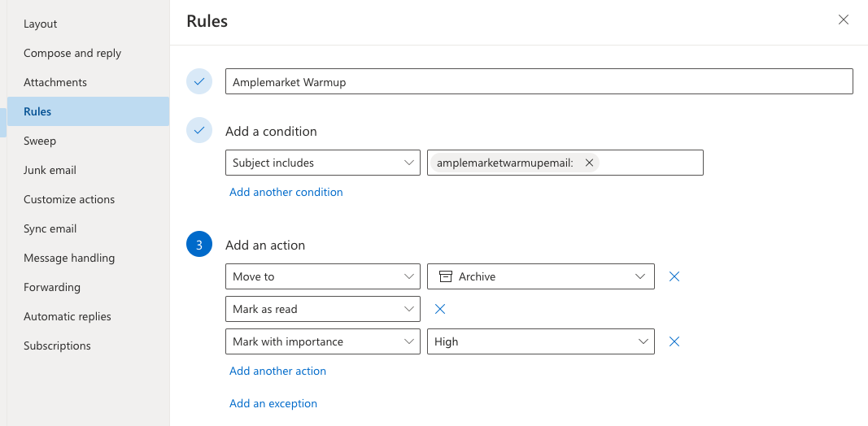This screenshot has height=426, width=868.
Task: Click Add another condition link
Action: point(286,192)
